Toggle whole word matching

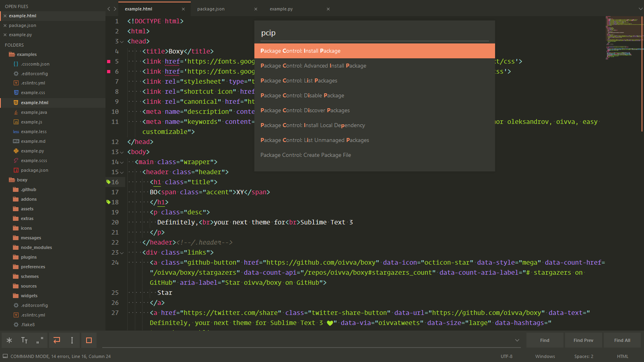click(x=39, y=340)
